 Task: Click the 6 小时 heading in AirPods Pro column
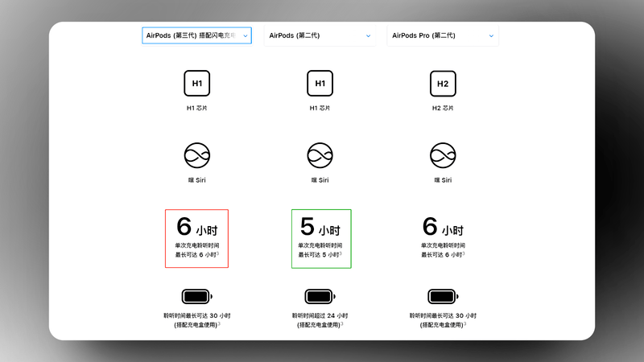coord(443,227)
